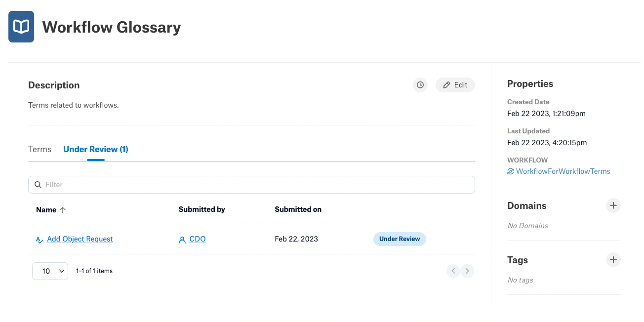Go to the previous page arrow
644x322 pixels.
pyautogui.click(x=453, y=271)
